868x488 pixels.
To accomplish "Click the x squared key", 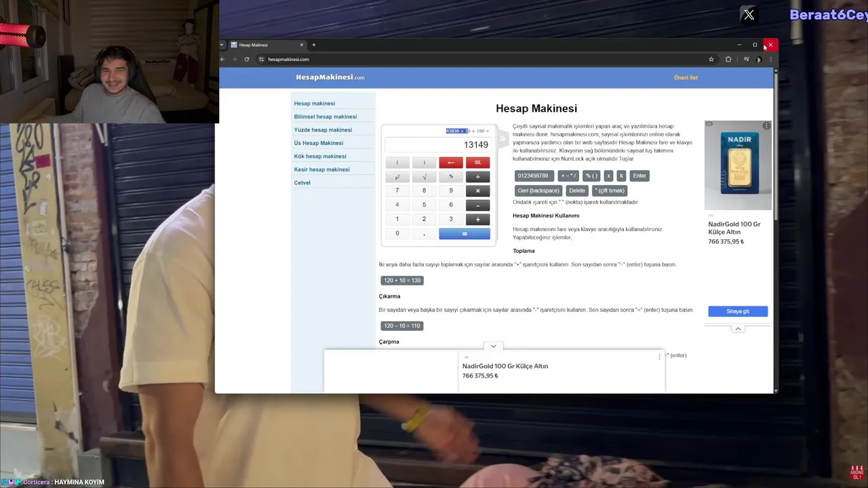I will pyautogui.click(x=397, y=177).
